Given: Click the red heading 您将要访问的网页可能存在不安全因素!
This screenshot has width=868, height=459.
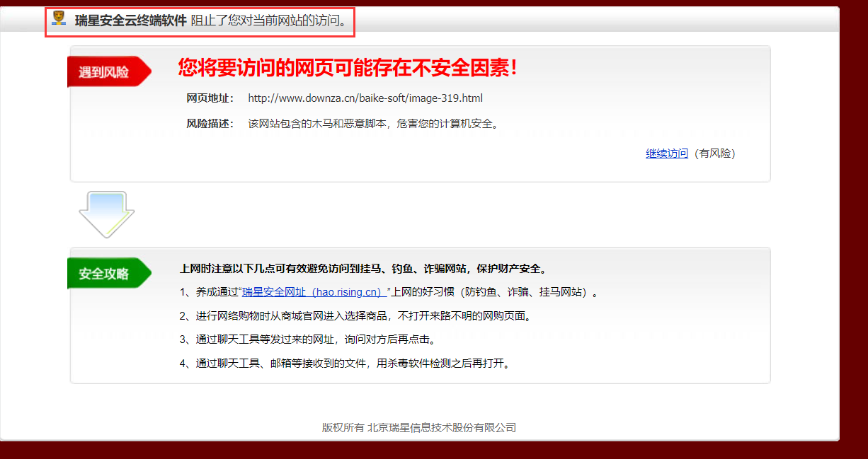Looking at the screenshot, I should pyautogui.click(x=348, y=68).
